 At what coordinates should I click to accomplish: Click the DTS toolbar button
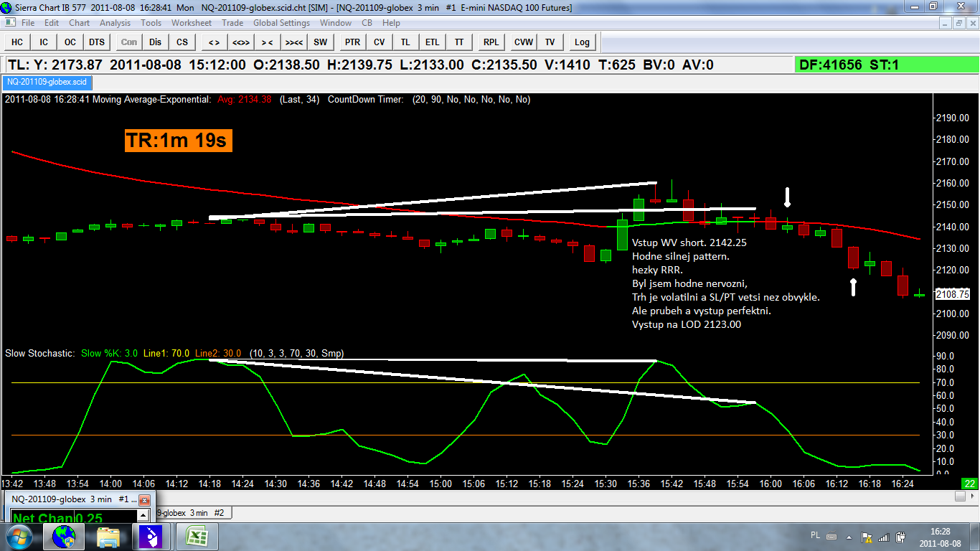pos(97,42)
